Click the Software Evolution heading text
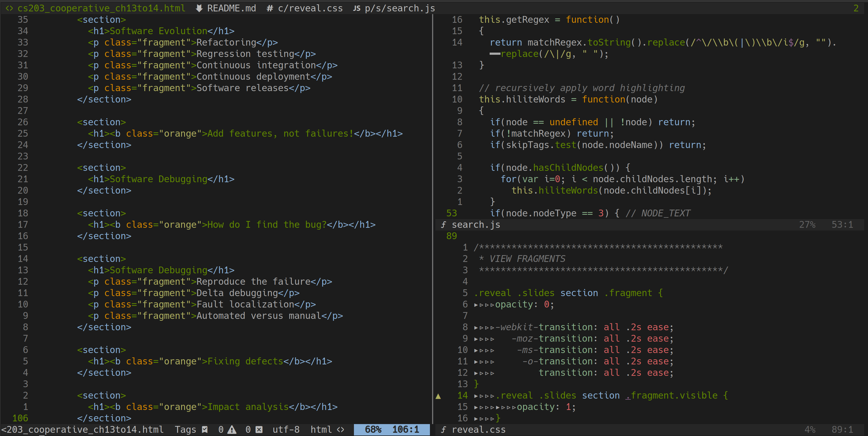Image resolution: width=868 pixels, height=436 pixels. [x=158, y=31]
